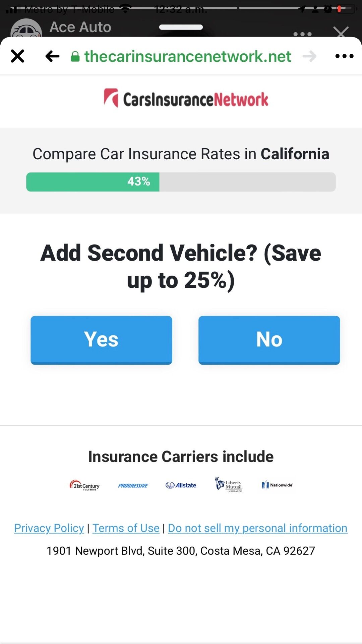Go back using the left arrow
Image resolution: width=362 pixels, height=644 pixels.
pyautogui.click(x=52, y=56)
